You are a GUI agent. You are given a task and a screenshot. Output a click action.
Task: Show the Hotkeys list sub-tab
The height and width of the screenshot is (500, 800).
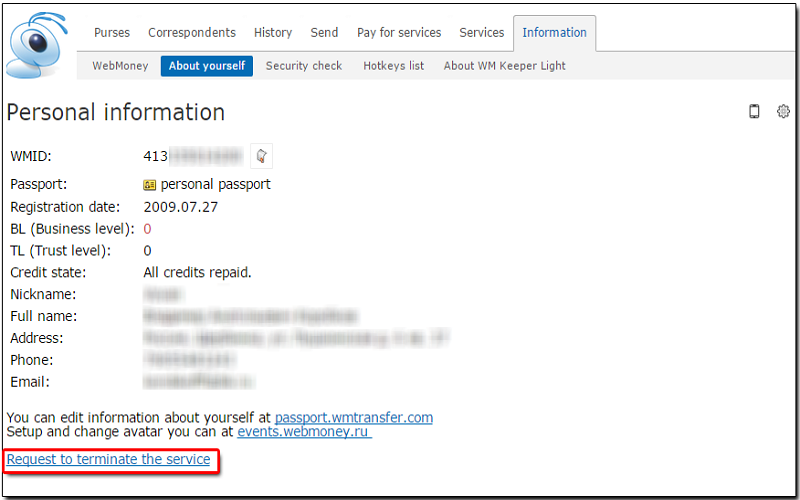(x=393, y=66)
